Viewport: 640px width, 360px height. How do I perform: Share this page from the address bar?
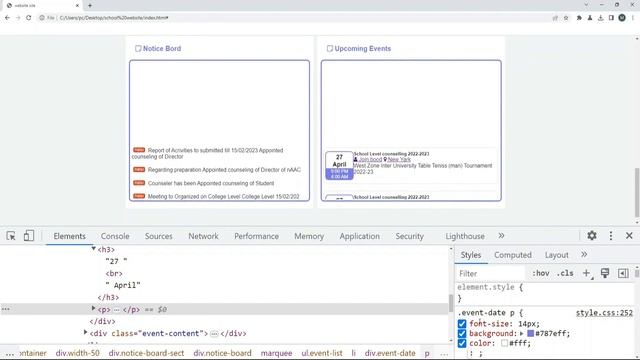point(555,18)
